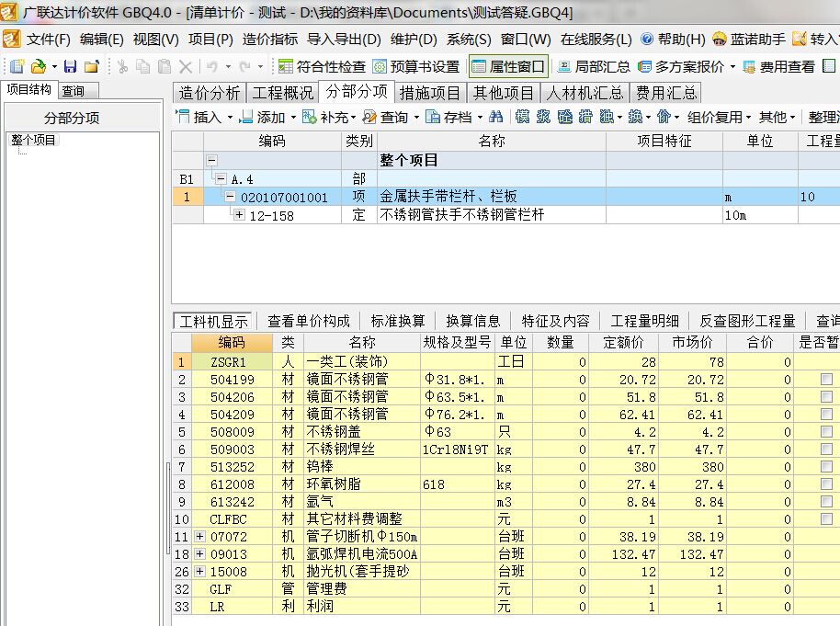Open 费用查看 cost view
This screenshot has height=626, width=840.
point(779,66)
